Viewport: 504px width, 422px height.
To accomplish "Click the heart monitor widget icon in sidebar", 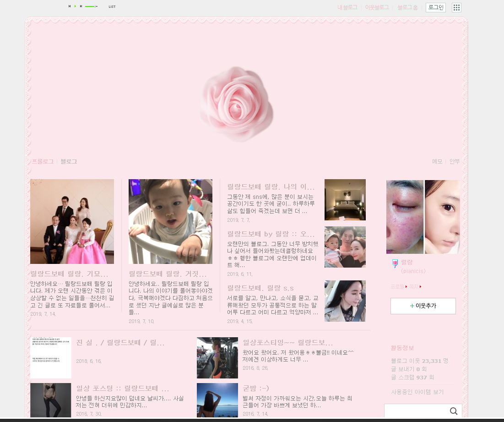I will 395,263.
